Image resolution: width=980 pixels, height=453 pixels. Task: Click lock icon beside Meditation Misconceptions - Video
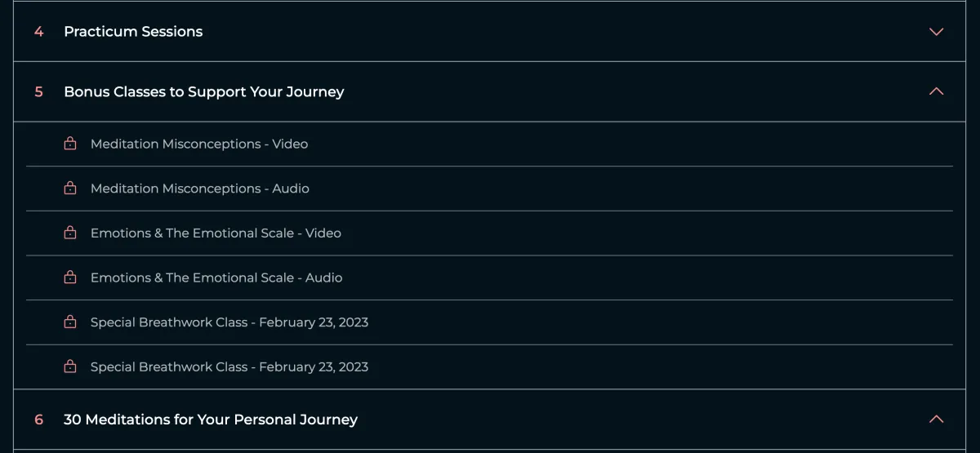[x=70, y=144]
